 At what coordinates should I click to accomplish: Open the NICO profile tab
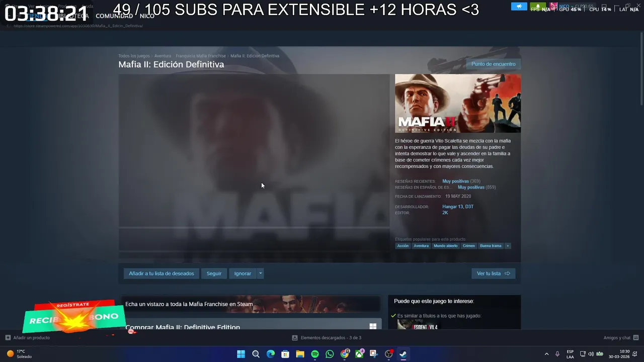[x=147, y=16]
